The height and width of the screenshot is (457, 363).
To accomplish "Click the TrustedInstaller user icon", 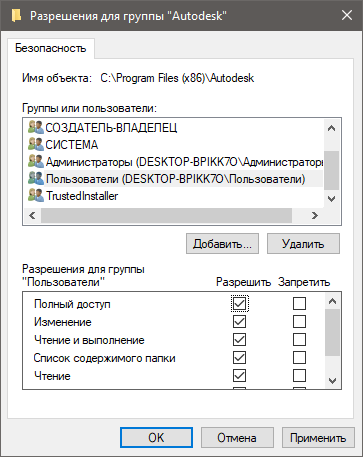I will [x=36, y=196].
